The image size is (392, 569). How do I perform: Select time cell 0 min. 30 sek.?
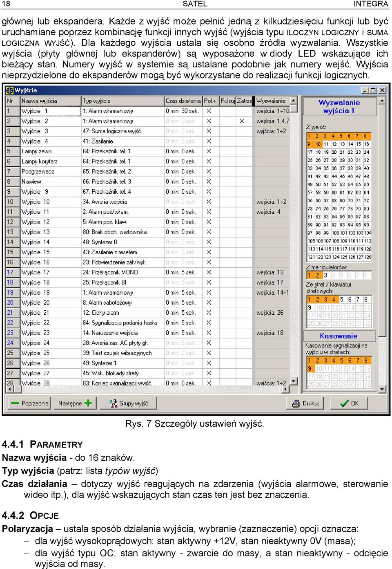(x=183, y=111)
